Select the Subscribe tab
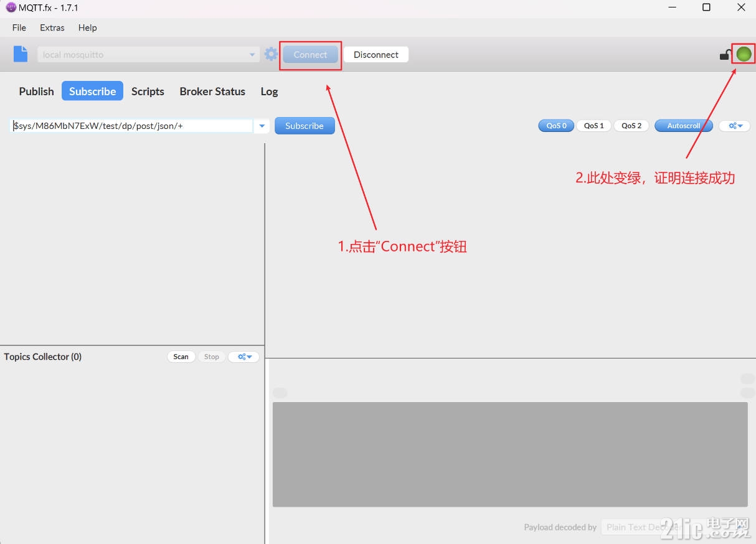This screenshot has height=544, width=756. click(92, 91)
